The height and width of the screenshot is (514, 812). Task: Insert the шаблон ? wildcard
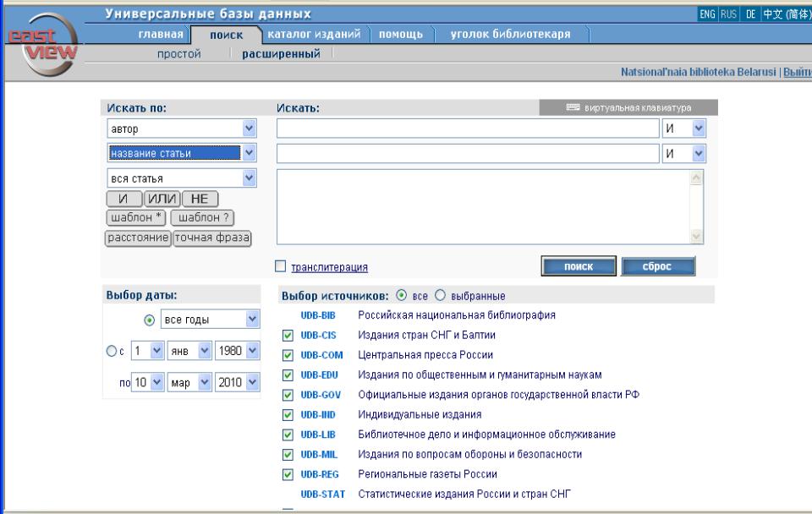pos(202,217)
